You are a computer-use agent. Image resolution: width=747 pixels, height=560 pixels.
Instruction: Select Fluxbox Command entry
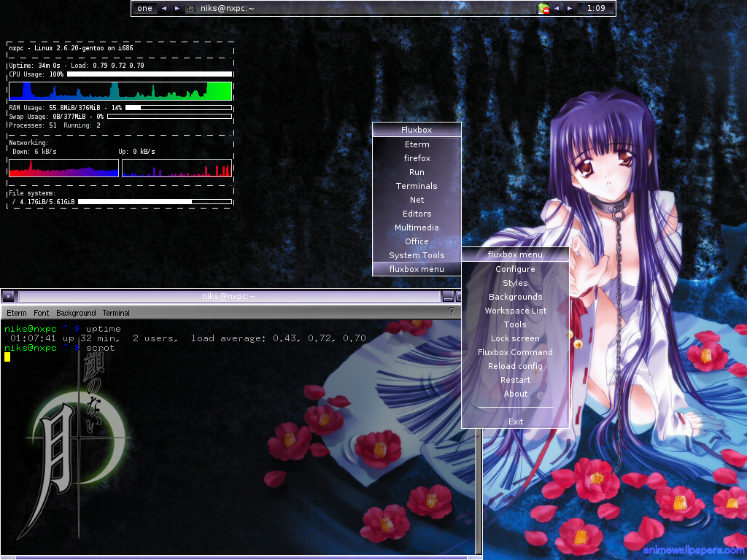(515, 352)
